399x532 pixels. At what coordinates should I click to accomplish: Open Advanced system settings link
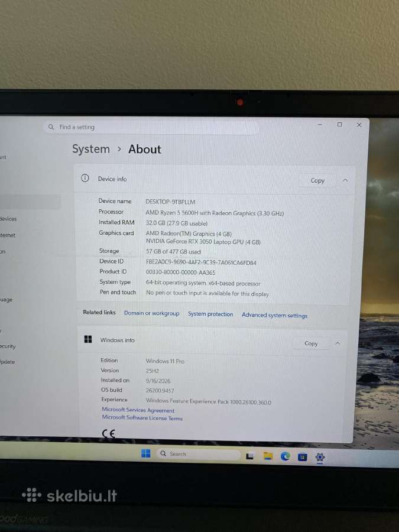pos(274,315)
